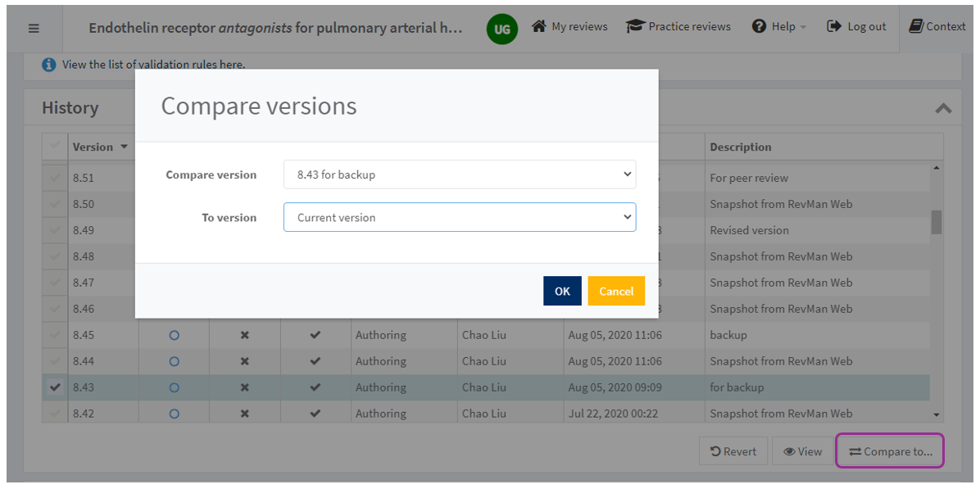Click the blue info icon beside validation rules

49,64
